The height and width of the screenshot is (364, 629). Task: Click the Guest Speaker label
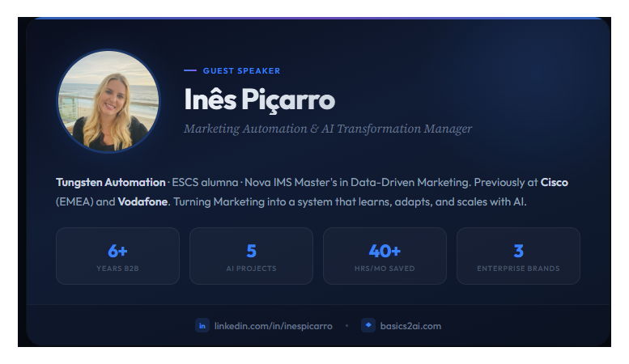[241, 71]
